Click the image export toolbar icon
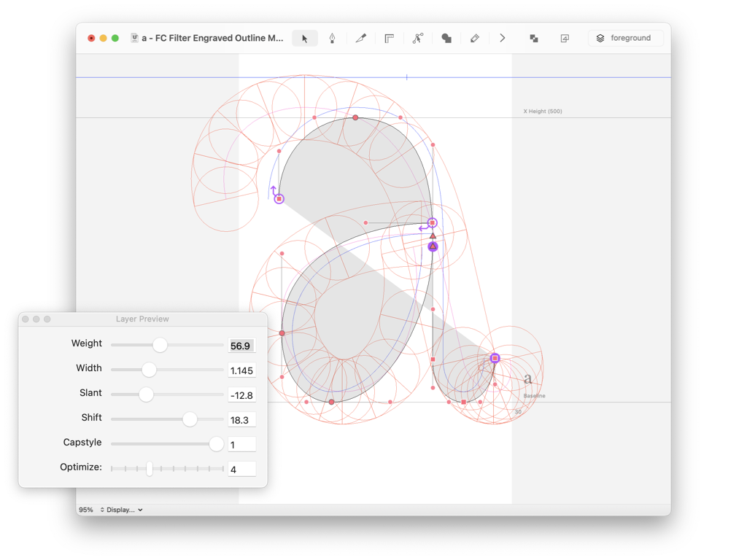The image size is (747, 560). 565,39
